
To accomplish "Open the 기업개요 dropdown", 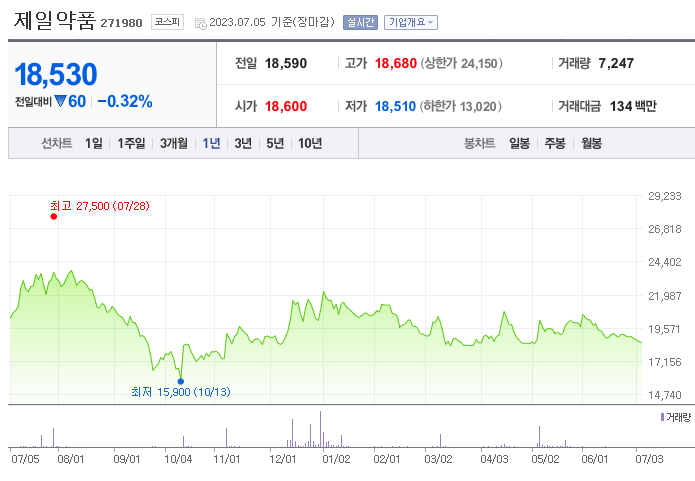I will [x=411, y=22].
